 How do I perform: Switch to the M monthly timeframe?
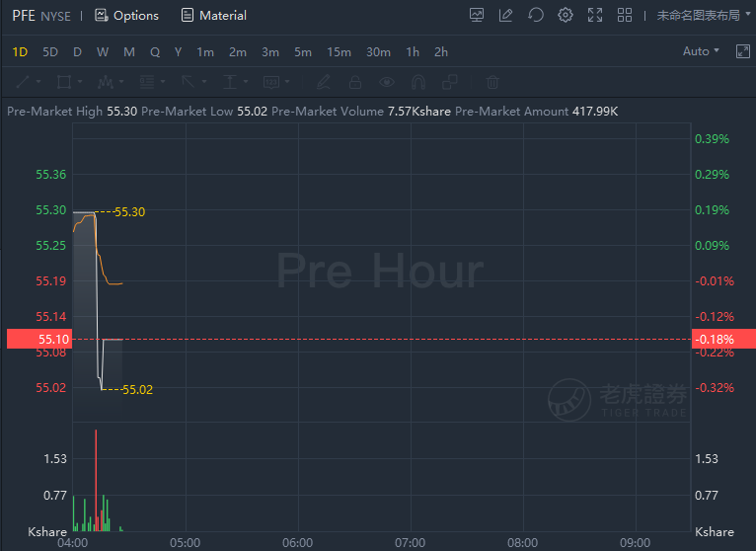(128, 52)
